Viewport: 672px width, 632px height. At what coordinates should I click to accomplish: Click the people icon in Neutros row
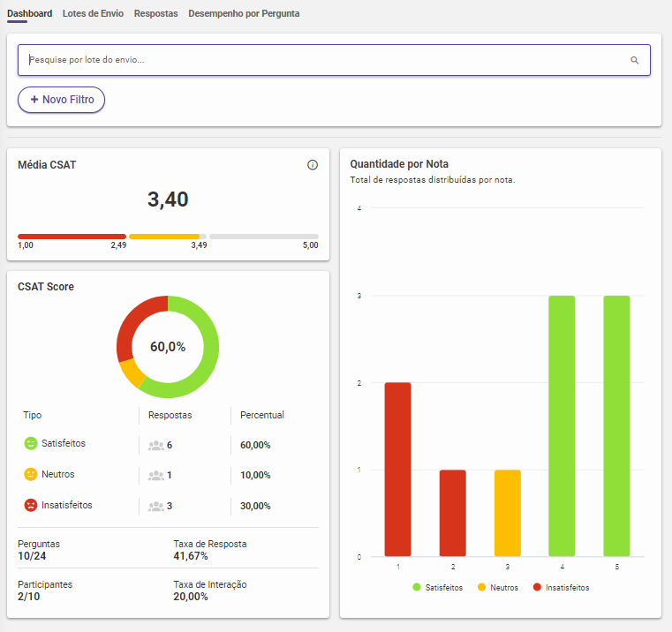pyautogui.click(x=156, y=476)
